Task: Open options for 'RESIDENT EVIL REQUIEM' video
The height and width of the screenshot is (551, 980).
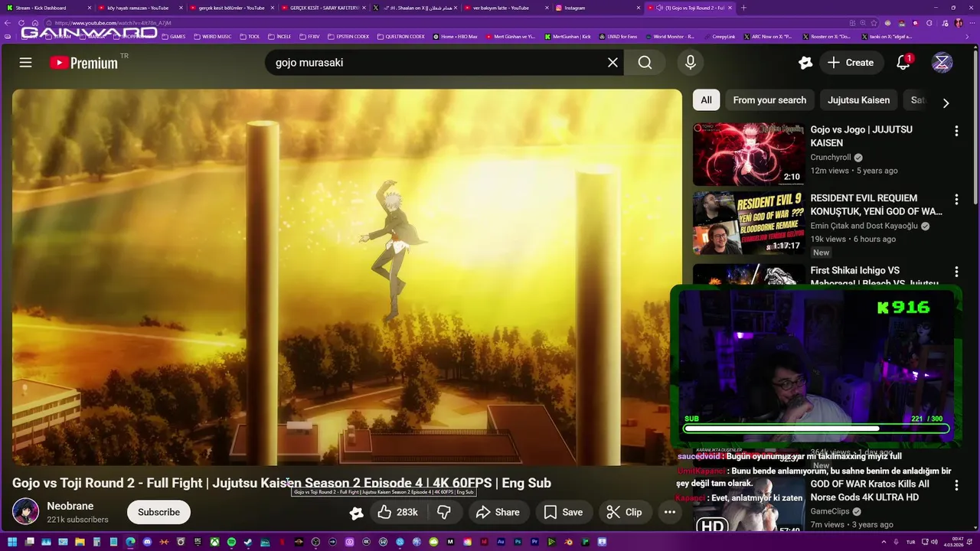Action: click(x=956, y=200)
